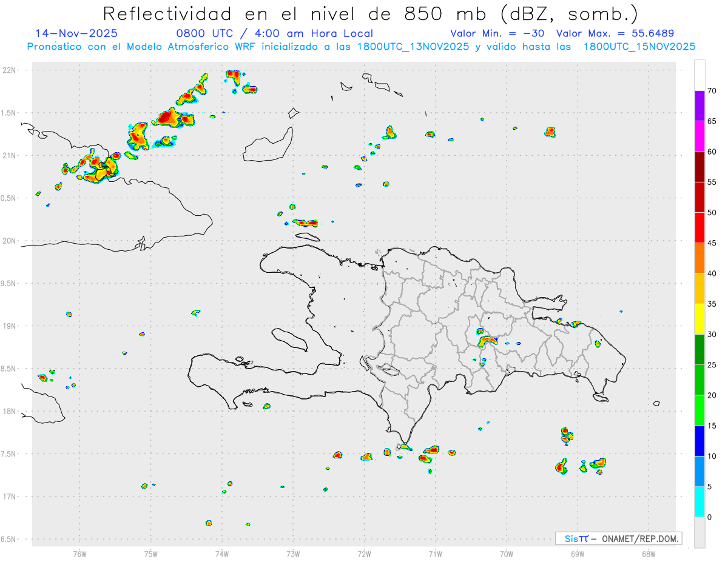This screenshot has width=728, height=562.
Task: Pick the dark green 25–30 dBZ swatch
Action: tap(699, 349)
